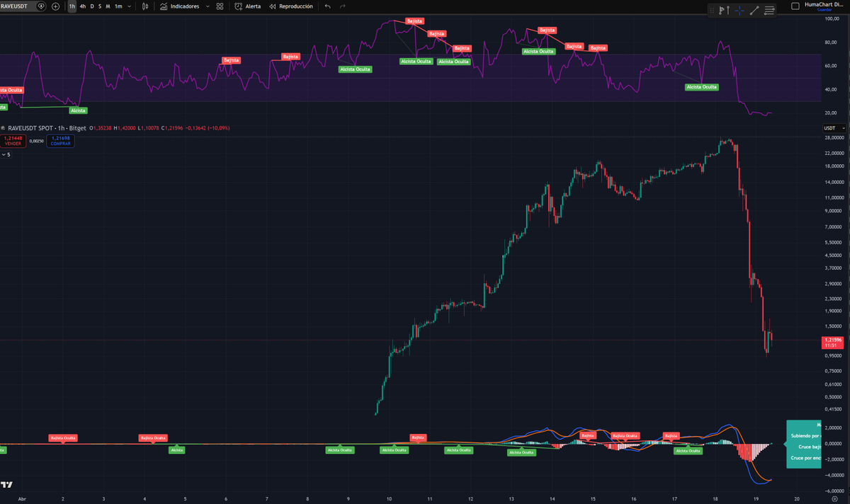Grab the drawing toolbar drag handle
Image resolution: width=850 pixels, height=504 pixels.
tap(711, 10)
